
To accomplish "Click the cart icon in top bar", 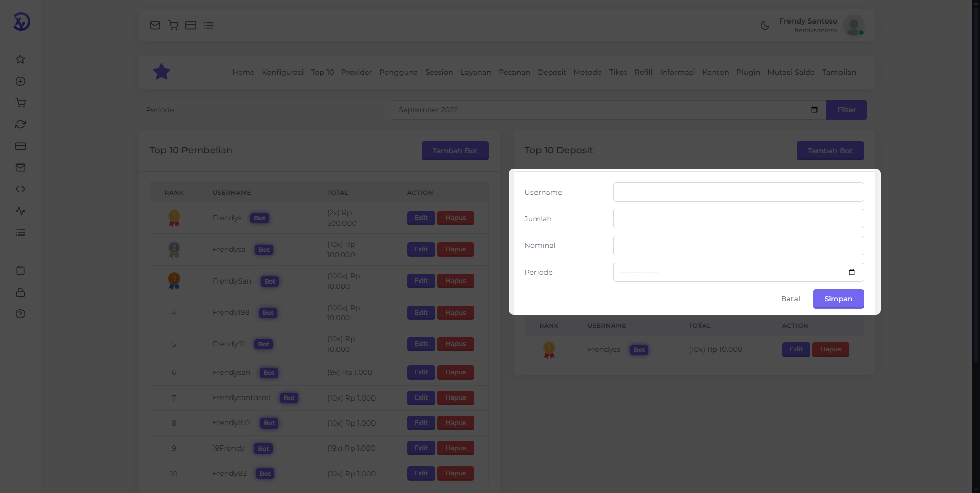I will 173,25.
